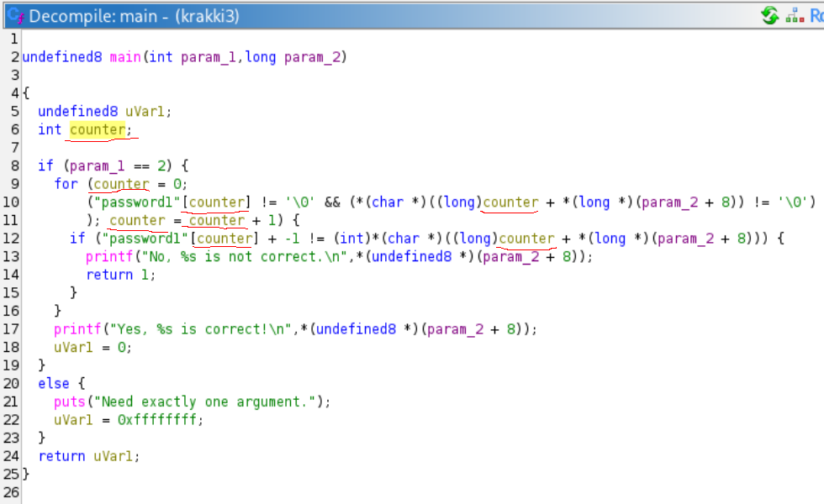Click the 'for' keyword on line 9
Image resolution: width=824 pixels, height=504 pixels.
tap(66, 184)
